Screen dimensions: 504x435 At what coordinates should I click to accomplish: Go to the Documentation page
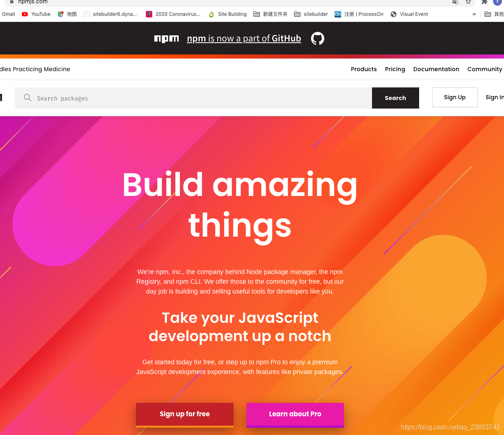point(436,69)
